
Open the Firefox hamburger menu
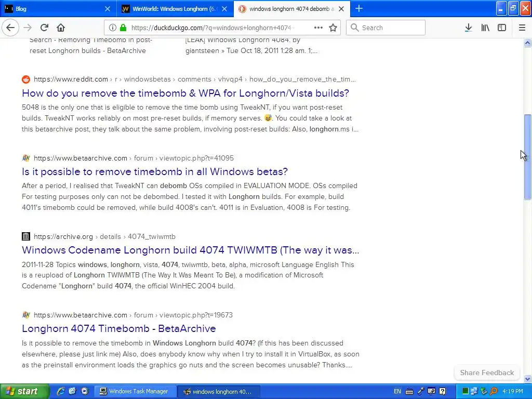click(x=522, y=28)
